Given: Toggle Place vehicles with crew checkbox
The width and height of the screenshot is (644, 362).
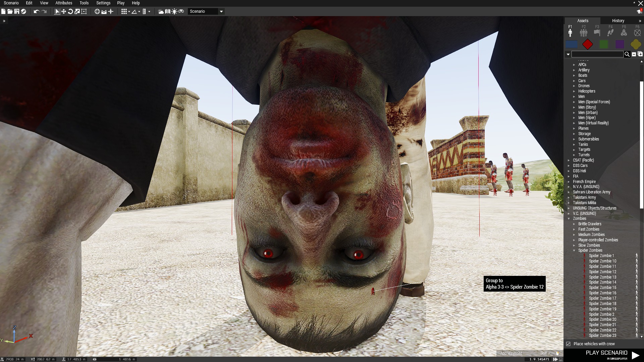Looking at the screenshot, I should tap(568, 344).
